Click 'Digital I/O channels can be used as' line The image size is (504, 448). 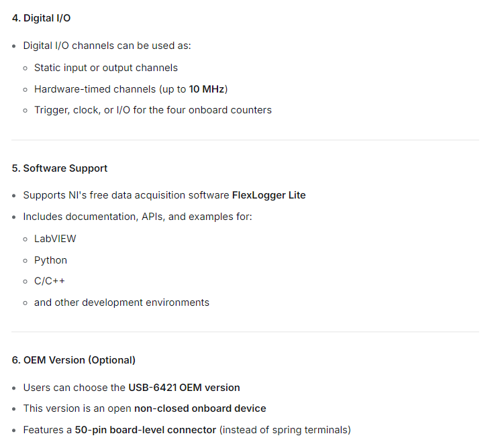click(107, 46)
